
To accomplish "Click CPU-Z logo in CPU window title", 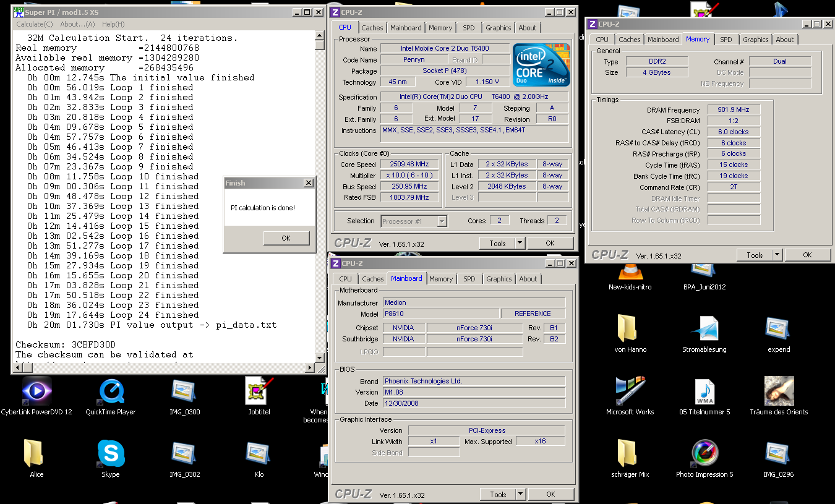I will [335, 12].
